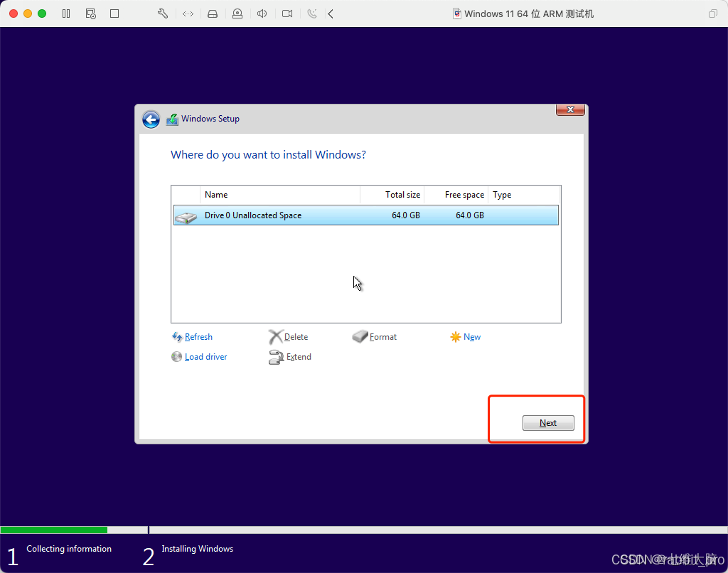Screen dimensions: 728x573
Task: Close the Windows Setup dialog
Action: (x=570, y=109)
